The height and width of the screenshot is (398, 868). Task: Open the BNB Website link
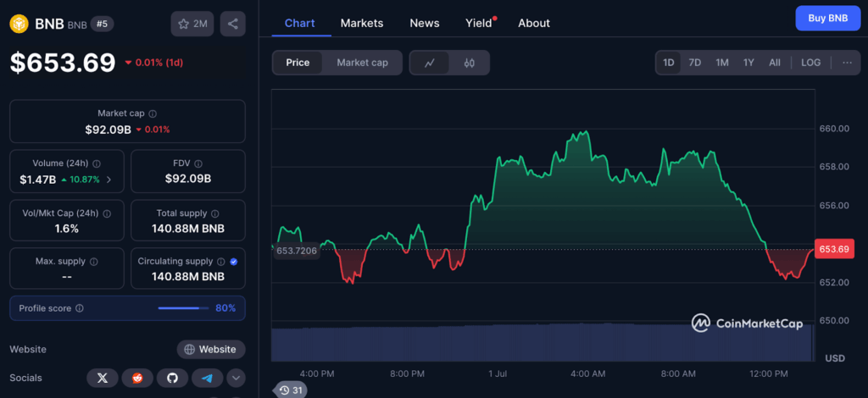(x=211, y=349)
